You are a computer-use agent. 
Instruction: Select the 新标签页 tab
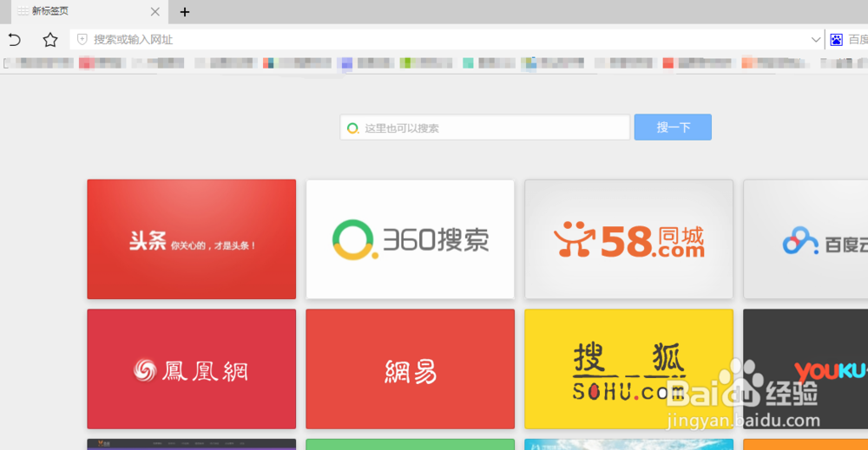89,11
